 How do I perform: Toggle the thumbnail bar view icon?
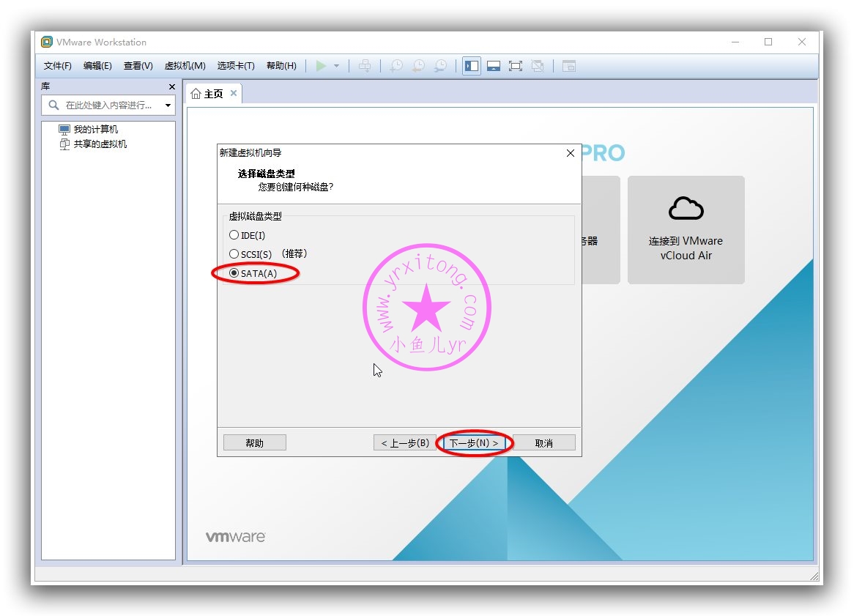click(494, 66)
